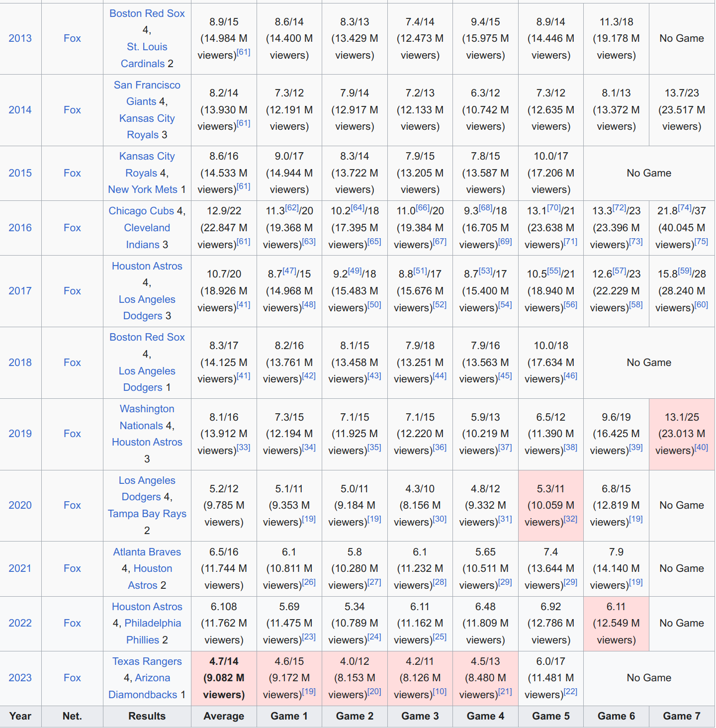Image resolution: width=716 pixels, height=728 pixels.
Task: Open the Texas Rangers link
Action: pos(147,661)
